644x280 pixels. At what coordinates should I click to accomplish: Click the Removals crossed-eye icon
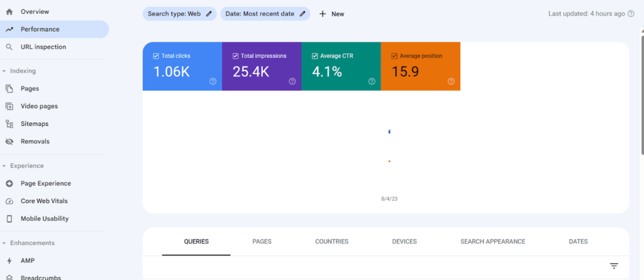pos(9,142)
